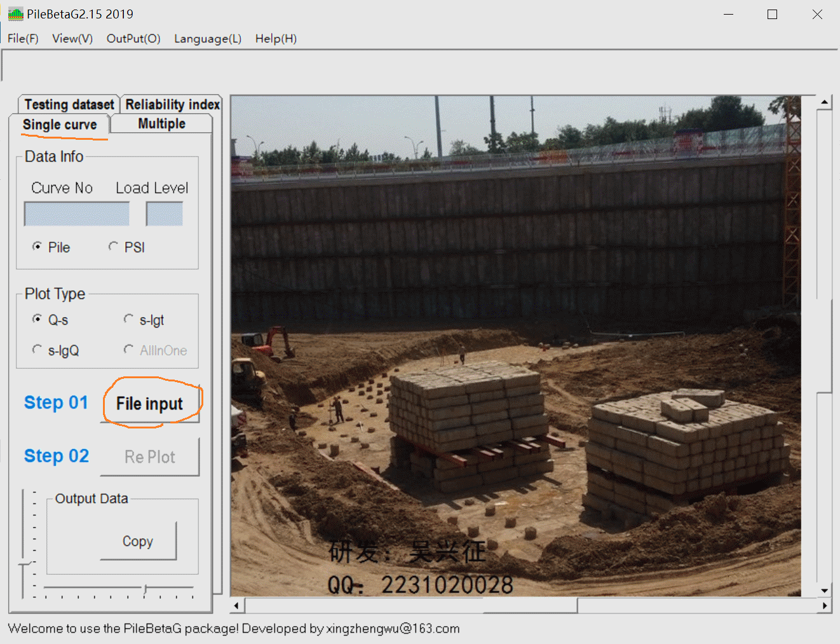Open the Language(L) menu
840x644 pixels.
coord(208,39)
